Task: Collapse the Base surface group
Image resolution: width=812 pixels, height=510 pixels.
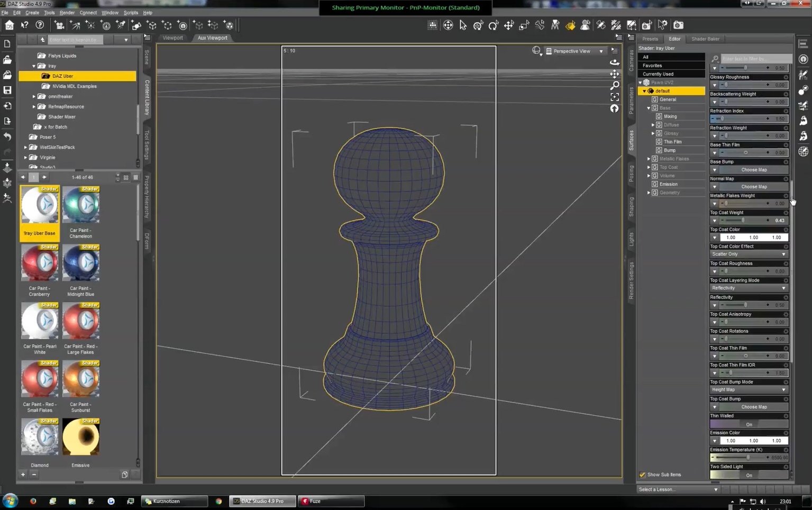Action: click(x=649, y=108)
